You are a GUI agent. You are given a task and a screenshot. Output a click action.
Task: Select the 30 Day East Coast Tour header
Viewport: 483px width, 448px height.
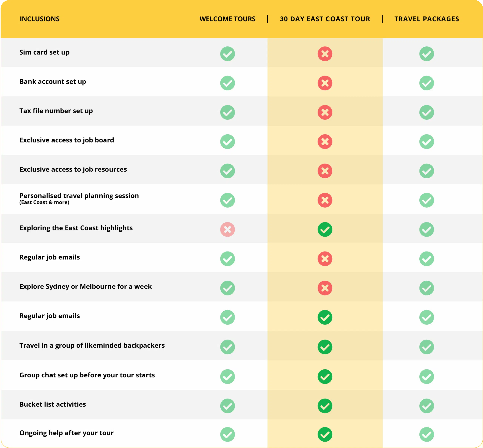tap(325, 19)
